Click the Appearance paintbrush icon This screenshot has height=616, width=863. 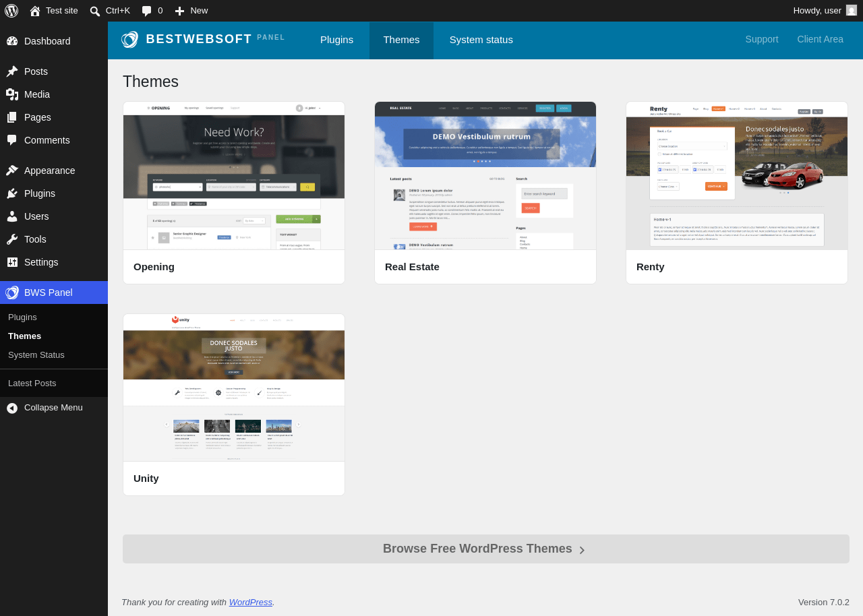click(12, 171)
